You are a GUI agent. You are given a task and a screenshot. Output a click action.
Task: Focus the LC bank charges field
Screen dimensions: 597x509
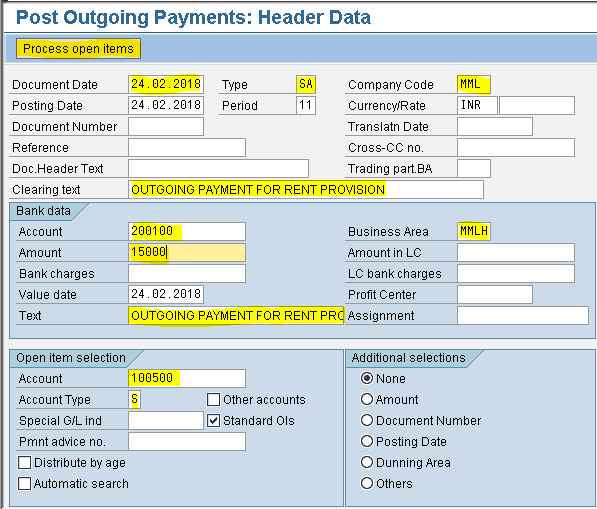tap(516, 273)
